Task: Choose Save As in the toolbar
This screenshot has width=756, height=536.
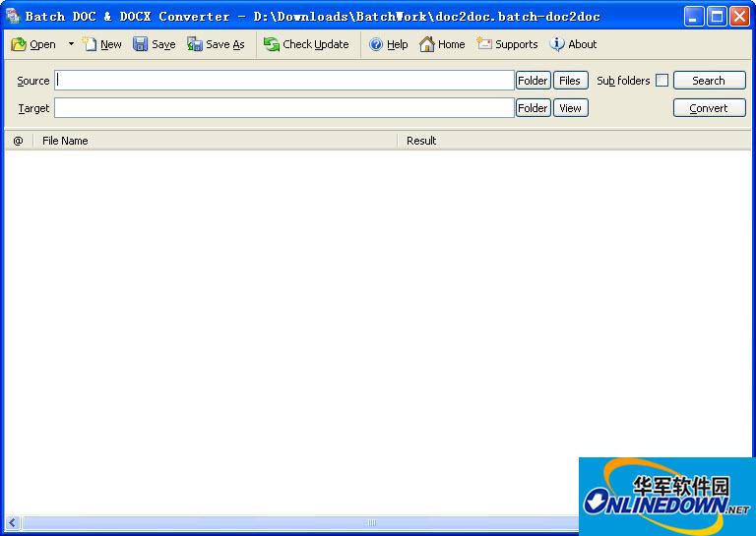Action: [x=216, y=44]
